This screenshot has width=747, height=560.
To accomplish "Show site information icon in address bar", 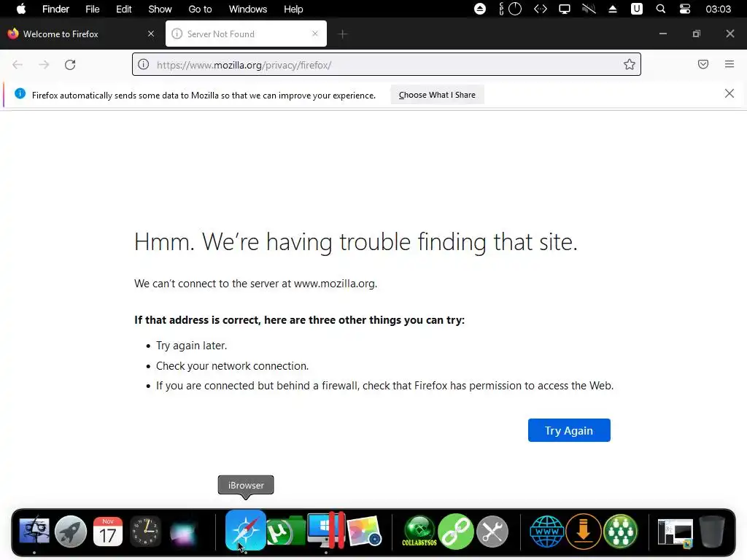I will pyautogui.click(x=144, y=64).
